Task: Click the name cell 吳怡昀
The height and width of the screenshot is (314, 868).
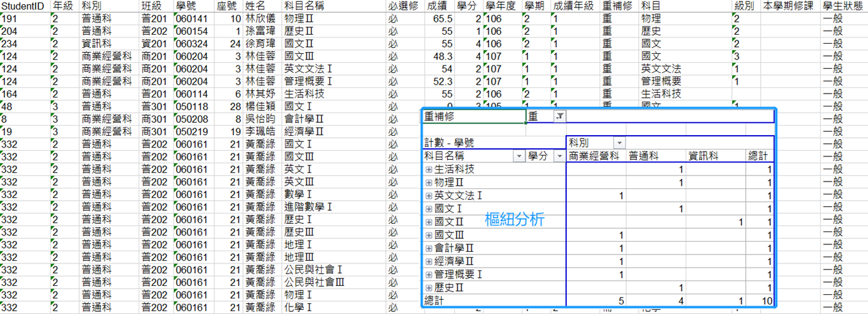Action: [262, 119]
